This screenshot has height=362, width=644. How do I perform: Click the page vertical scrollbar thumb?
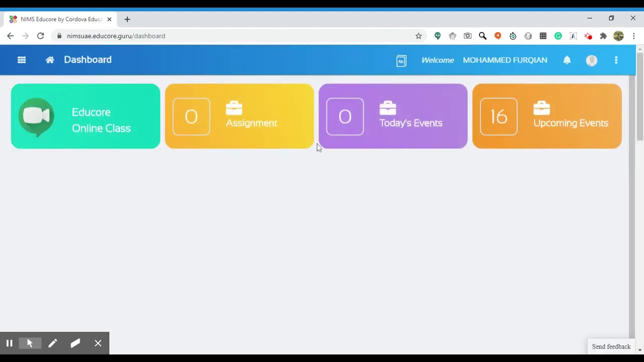640,96
